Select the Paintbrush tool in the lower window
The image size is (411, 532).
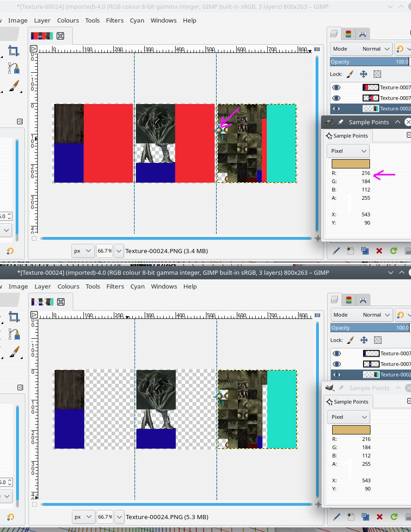tap(14, 352)
